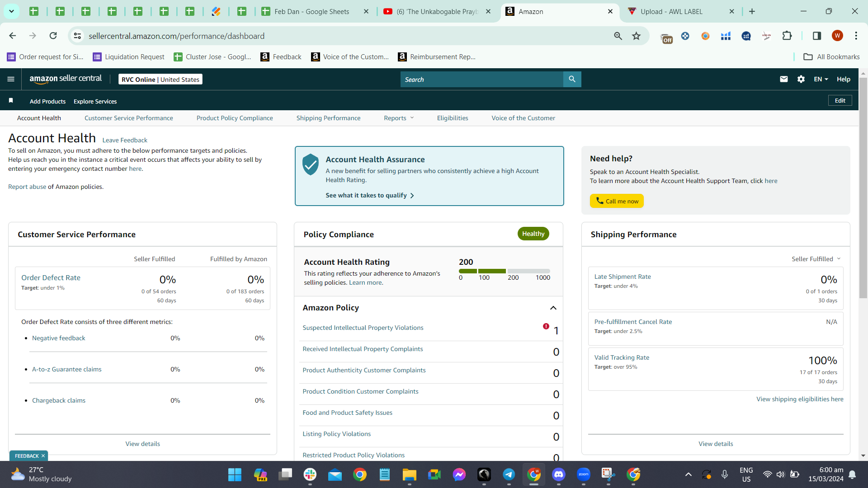Expand the tab search dropdown arrow
The image size is (868, 488).
11,11
